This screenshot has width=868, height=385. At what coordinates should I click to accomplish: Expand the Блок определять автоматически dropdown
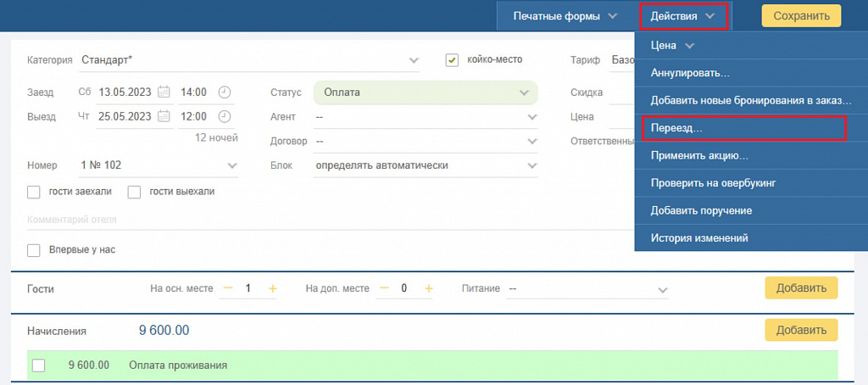point(426,165)
